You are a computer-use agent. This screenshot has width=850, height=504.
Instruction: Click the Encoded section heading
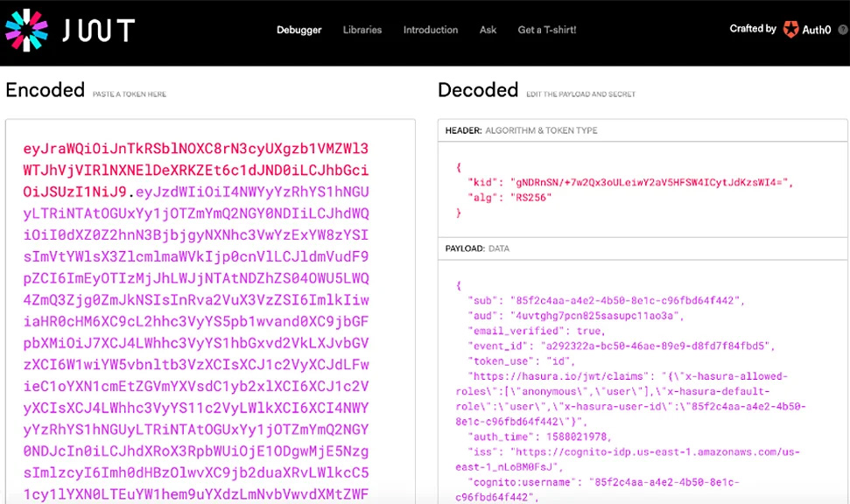tap(45, 90)
